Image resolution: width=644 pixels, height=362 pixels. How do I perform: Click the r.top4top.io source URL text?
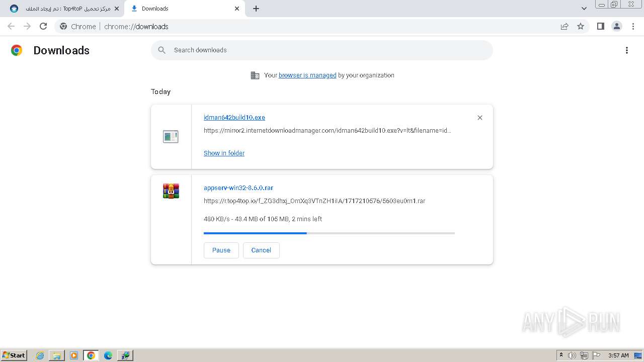[314, 201]
